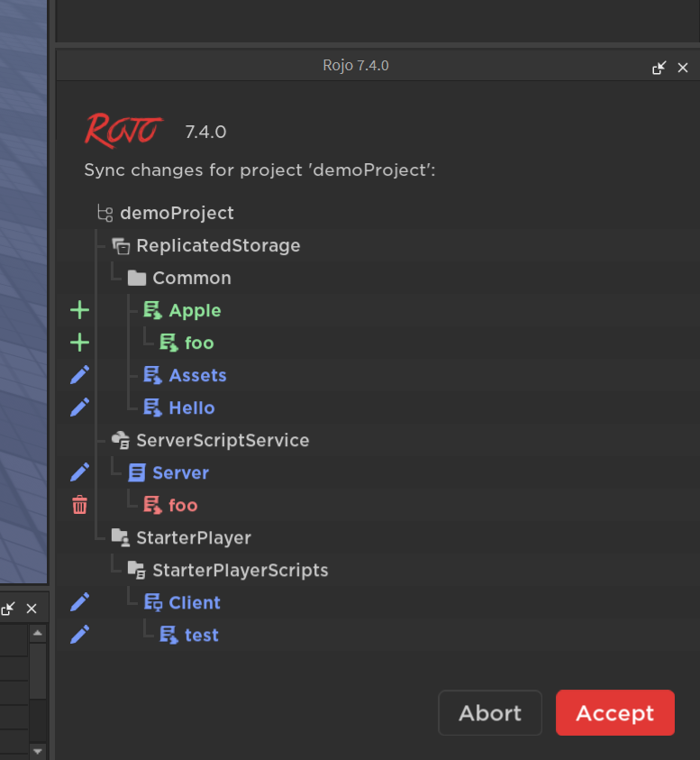The width and height of the screenshot is (700, 760).
Task: Click the Abort button
Action: (x=490, y=712)
